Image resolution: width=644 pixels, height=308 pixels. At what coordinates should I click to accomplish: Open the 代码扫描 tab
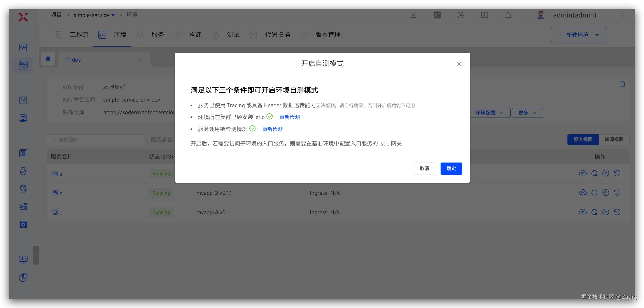(x=270, y=35)
